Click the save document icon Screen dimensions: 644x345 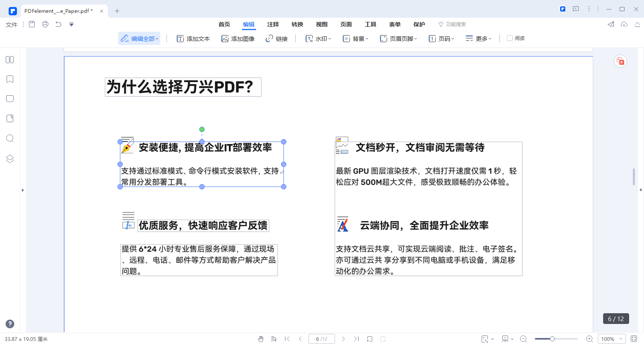(x=31, y=24)
